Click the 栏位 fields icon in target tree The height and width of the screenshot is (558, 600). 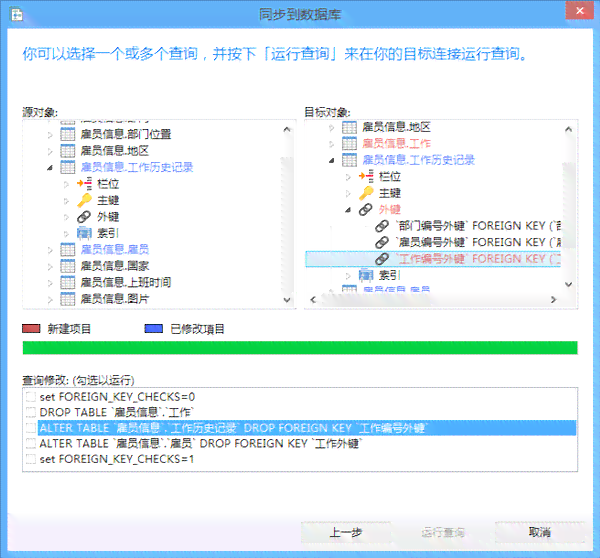366,176
